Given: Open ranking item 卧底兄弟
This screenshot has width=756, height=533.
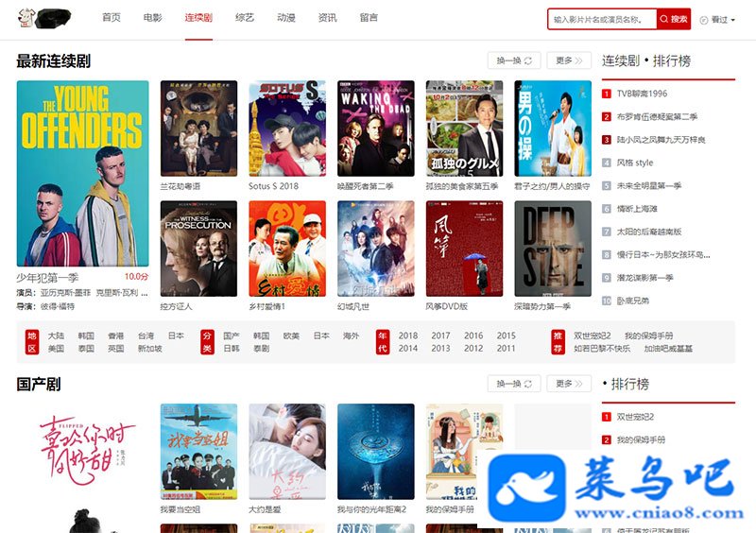Looking at the screenshot, I should coord(633,301).
